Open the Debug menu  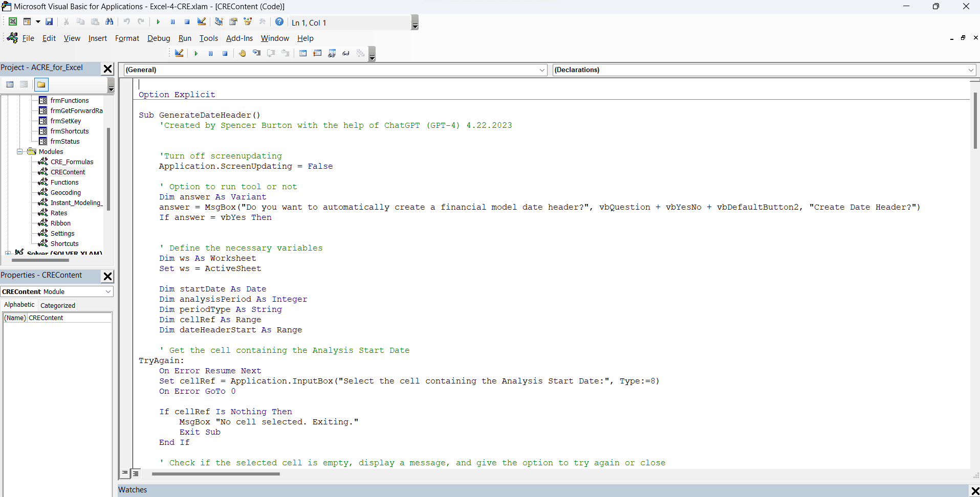159,38
